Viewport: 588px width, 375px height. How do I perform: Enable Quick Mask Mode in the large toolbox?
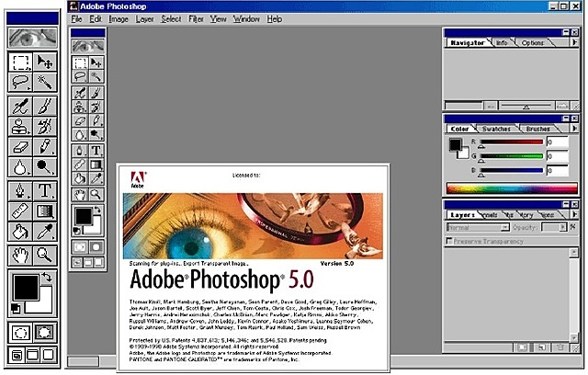point(45,332)
